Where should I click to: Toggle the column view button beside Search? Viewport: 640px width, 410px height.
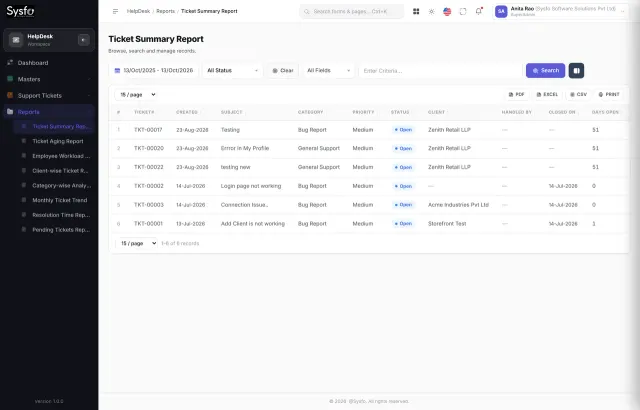point(576,71)
